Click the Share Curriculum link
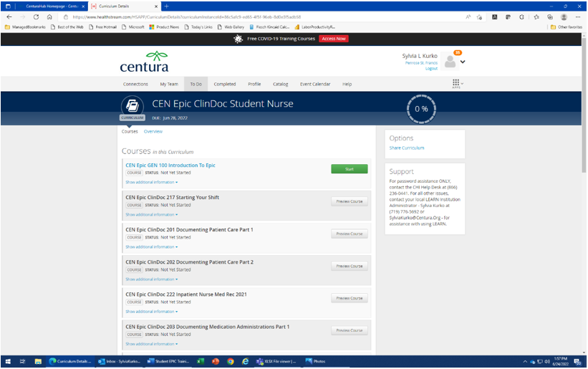Image resolution: width=588 pixels, height=369 pixels. coord(407,148)
